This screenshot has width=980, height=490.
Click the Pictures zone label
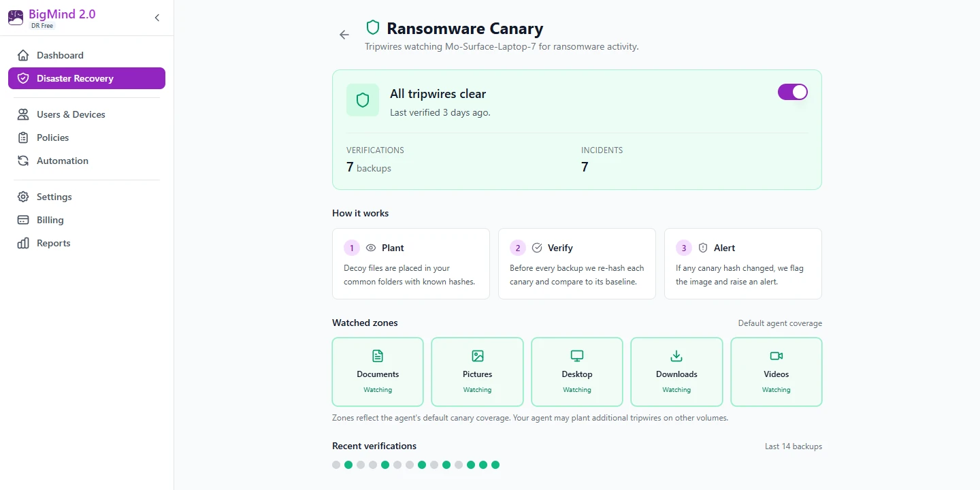[x=478, y=374]
